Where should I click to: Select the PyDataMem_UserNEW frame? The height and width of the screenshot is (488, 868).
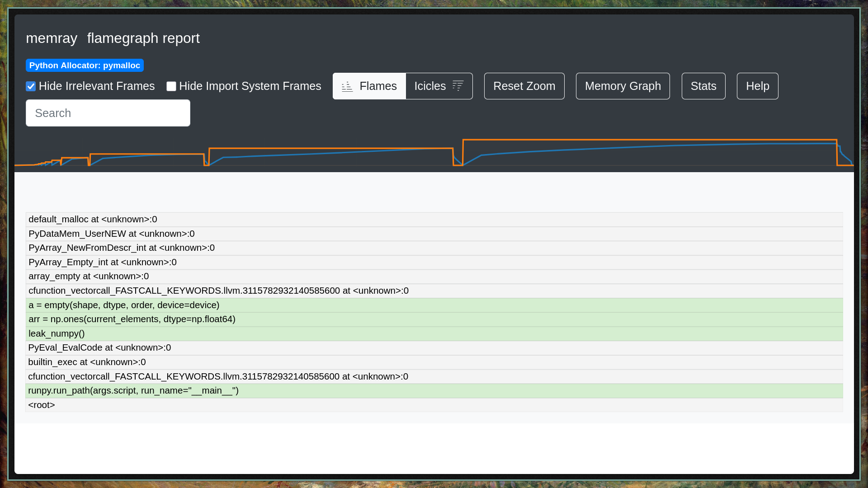[x=434, y=234]
